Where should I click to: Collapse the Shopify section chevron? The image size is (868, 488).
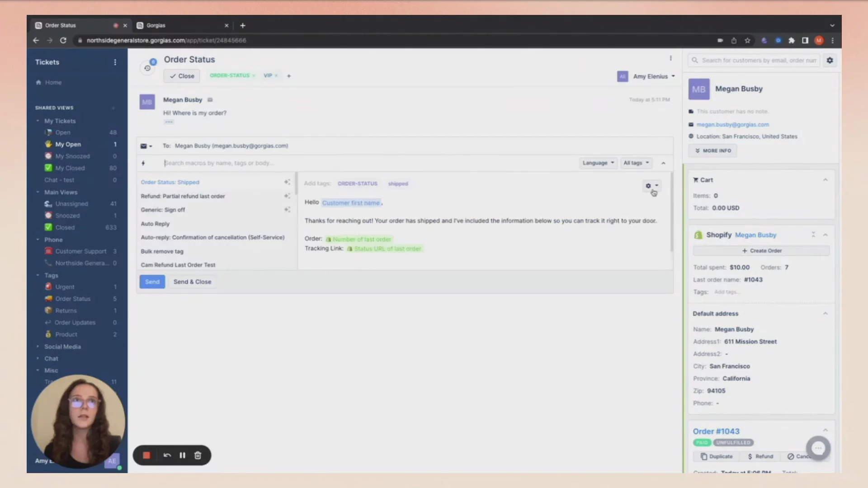point(826,235)
